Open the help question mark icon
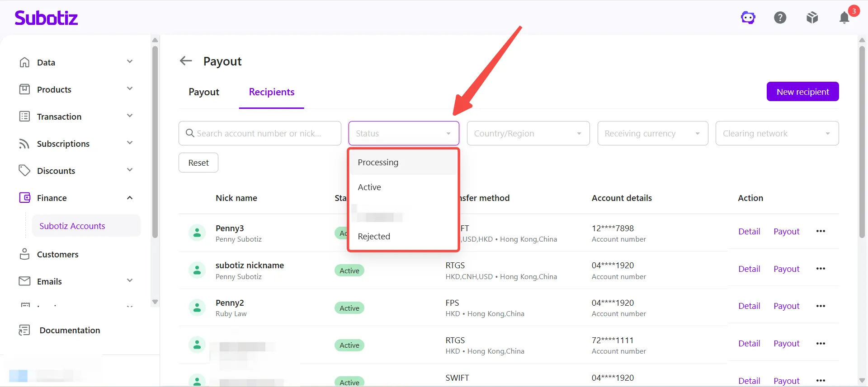 780,18
